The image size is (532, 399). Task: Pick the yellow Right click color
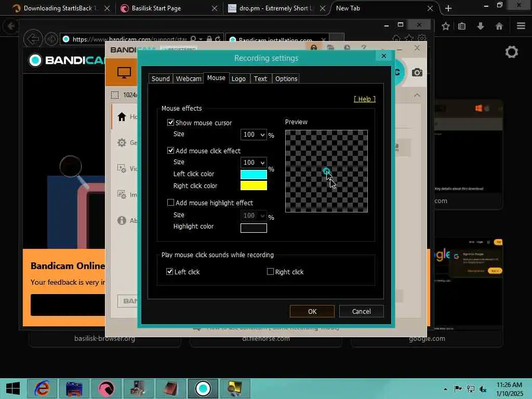point(254,185)
